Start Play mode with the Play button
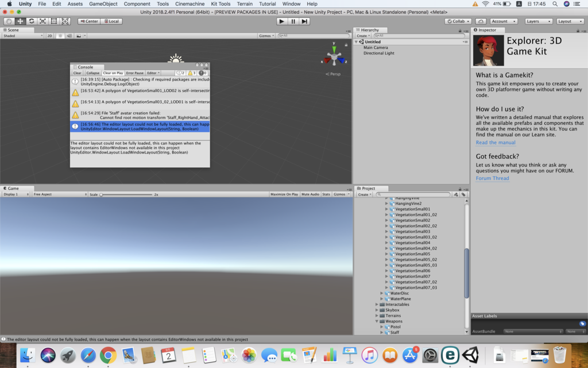This screenshot has height=368, width=588. 281,21
